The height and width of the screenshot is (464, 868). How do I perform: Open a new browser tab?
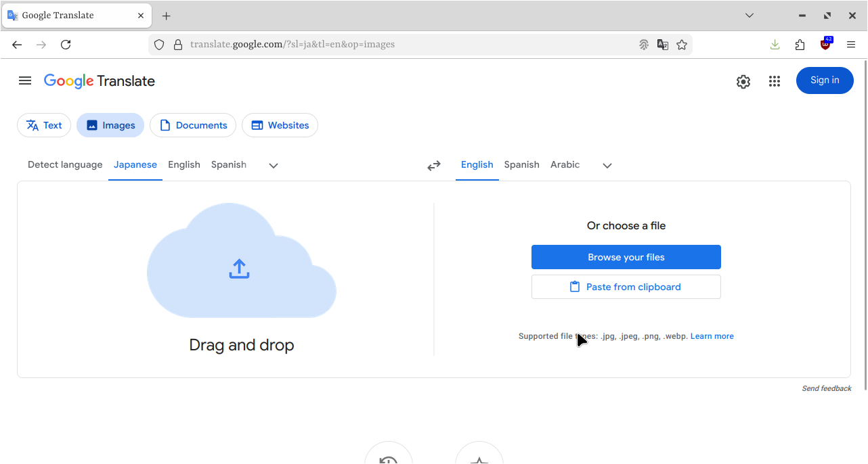[167, 16]
